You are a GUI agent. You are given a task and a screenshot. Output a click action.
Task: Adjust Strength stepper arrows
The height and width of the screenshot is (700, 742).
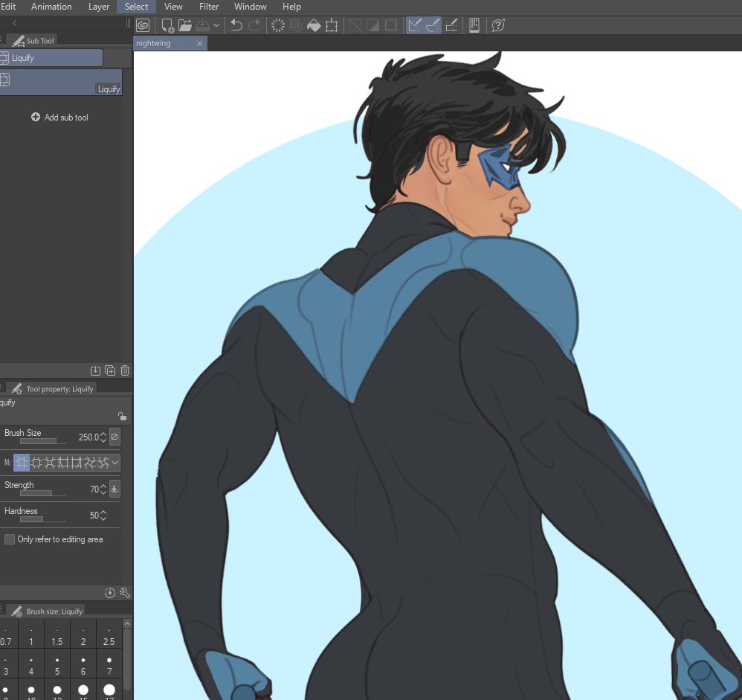point(103,489)
